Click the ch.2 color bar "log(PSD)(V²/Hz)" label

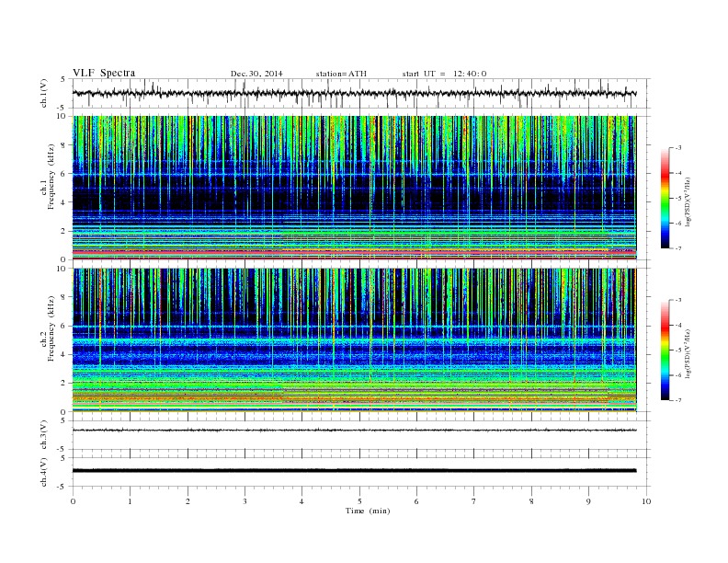[688, 353]
